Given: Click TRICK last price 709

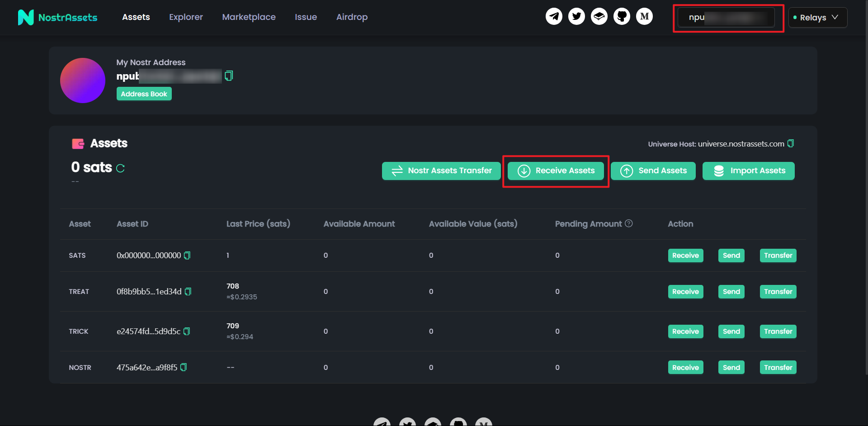Looking at the screenshot, I should (233, 326).
